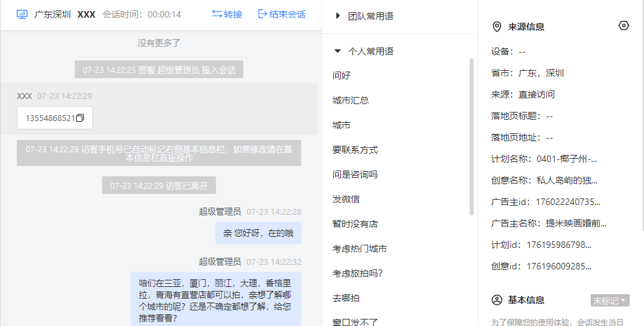Click the 访客已离开 system notice

click(x=159, y=185)
